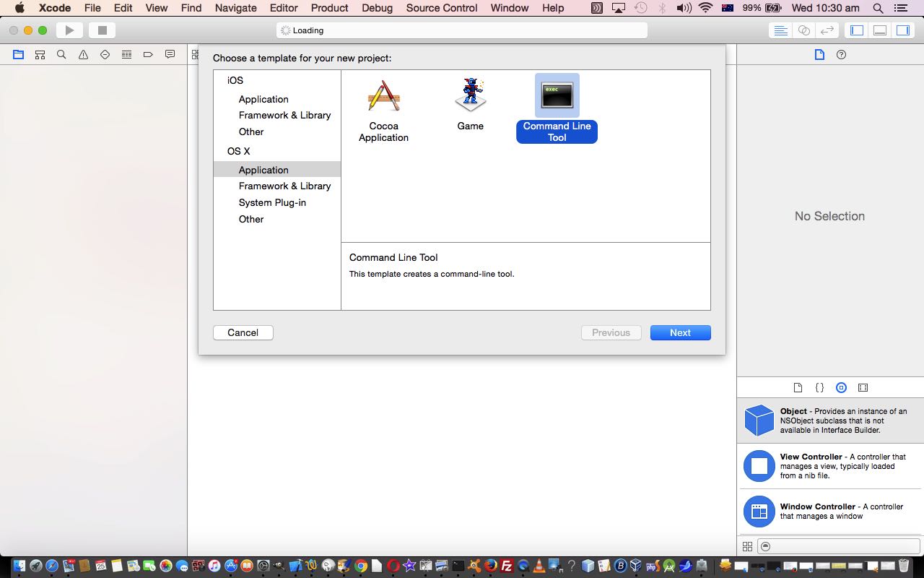The height and width of the screenshot is (578, 924).
Task: Select the Assistant editor icon
Action: 803,30
